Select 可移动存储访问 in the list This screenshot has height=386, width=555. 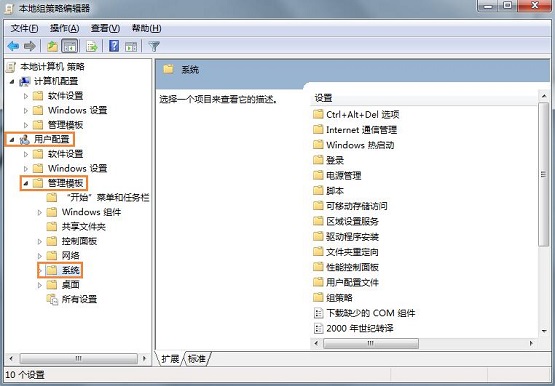click(357, 206)
